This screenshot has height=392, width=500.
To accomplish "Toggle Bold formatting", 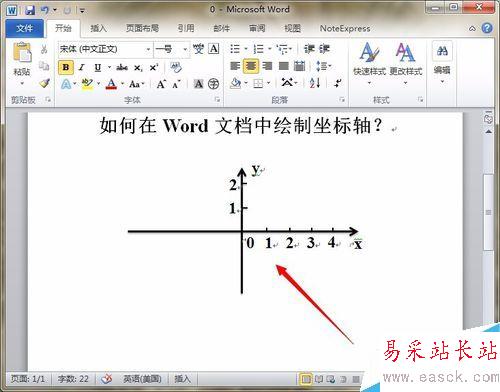I will pos(66,67).
